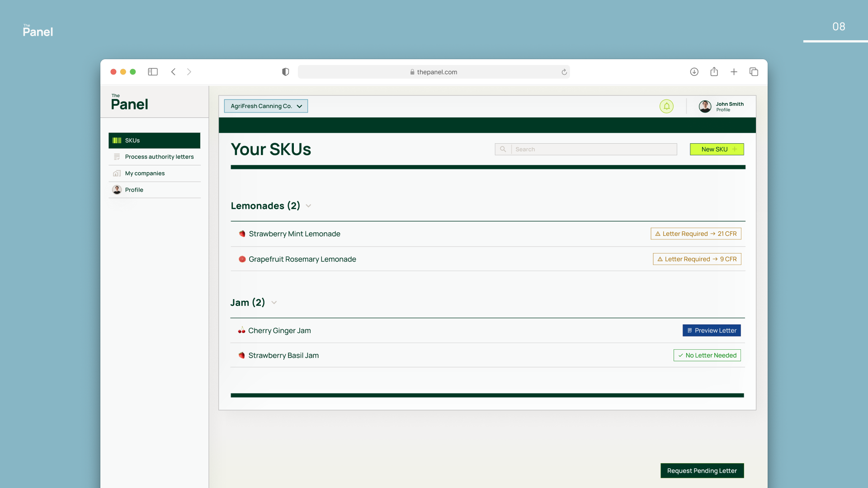Collapse the Jam section chevron

(x=274, y=303)
